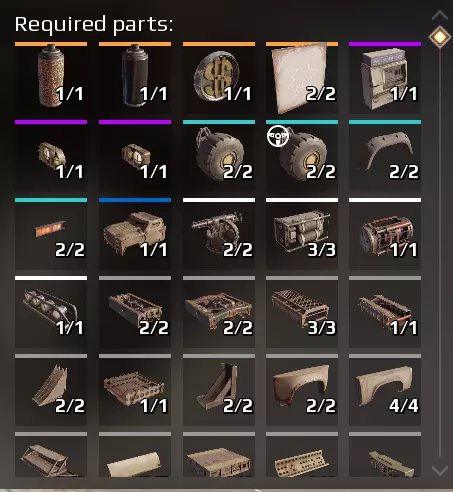Select the perforated grille frame part 3/3
The width and height of the screenshot is (453, 492).
(302, 312)
